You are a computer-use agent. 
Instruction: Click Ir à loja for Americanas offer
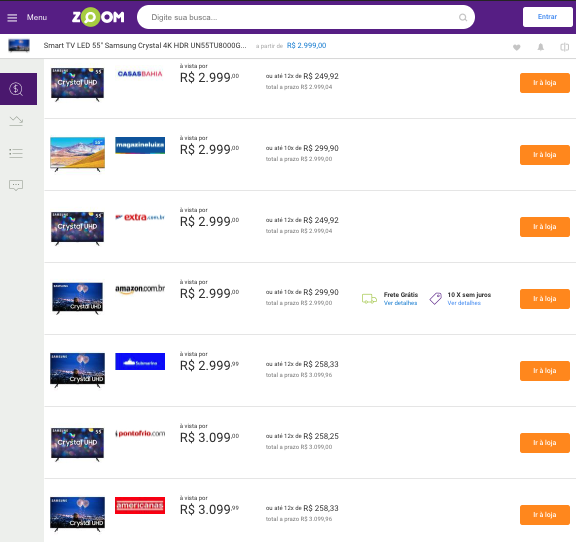(x=545, y=515)
